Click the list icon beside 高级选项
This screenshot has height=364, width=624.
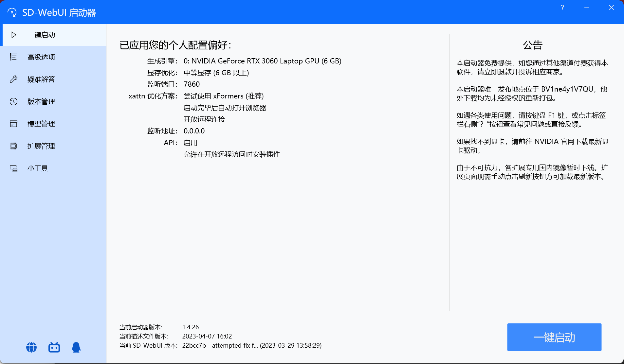[13, 57]
